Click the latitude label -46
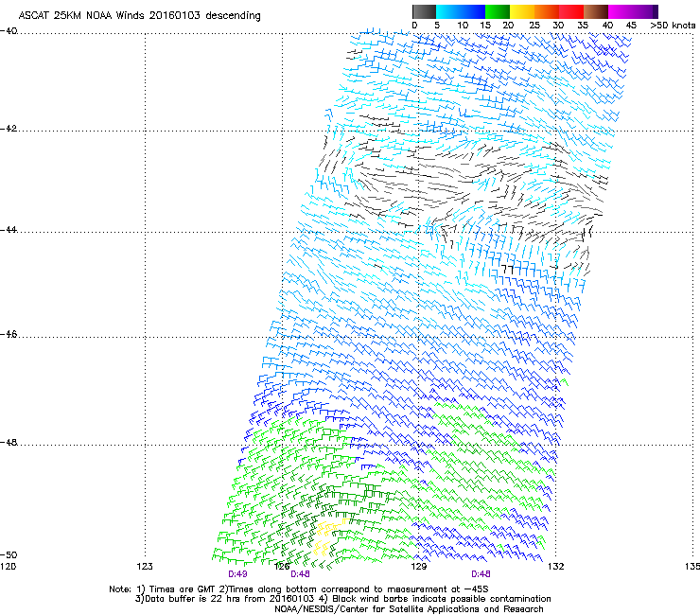 click(x=9, y=335)
